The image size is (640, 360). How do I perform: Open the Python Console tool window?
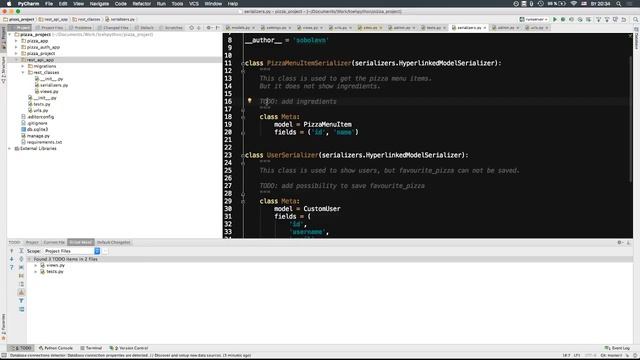coord(56,348)
